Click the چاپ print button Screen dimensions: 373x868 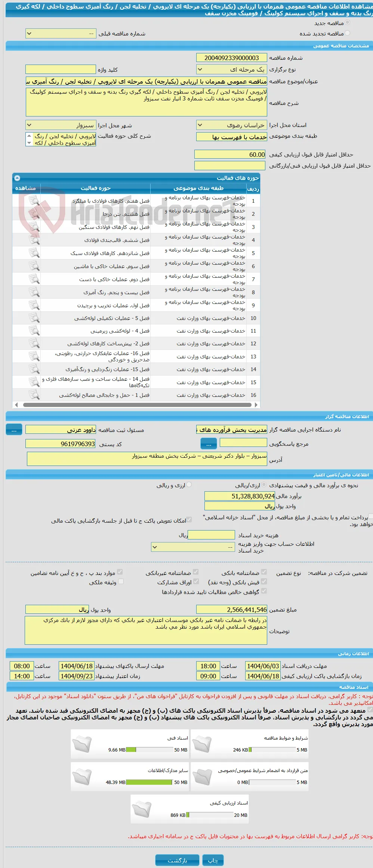[213, 860]
